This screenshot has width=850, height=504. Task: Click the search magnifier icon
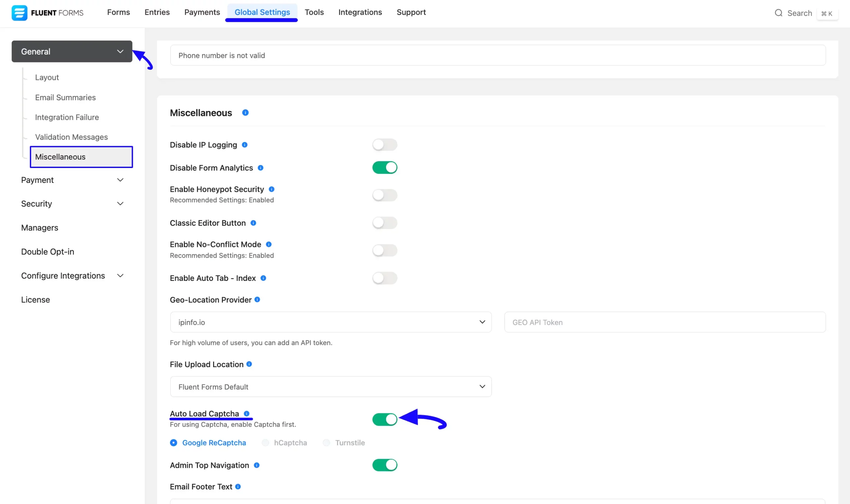pos(778,13)
